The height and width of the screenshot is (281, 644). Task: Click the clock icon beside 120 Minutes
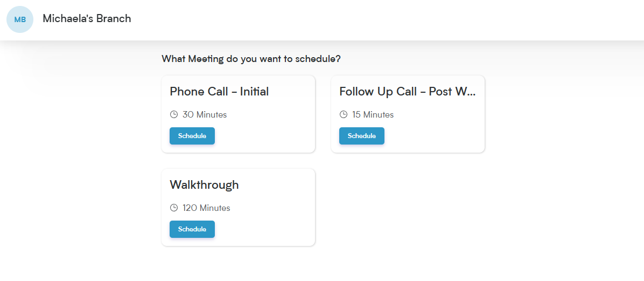pos(174,208)
